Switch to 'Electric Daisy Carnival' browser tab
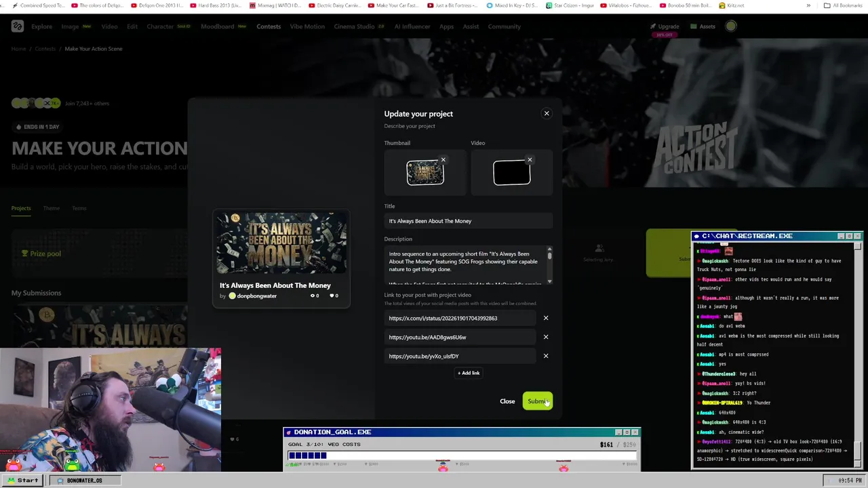This screenshot has width=868, height=488. click(335, 5)
